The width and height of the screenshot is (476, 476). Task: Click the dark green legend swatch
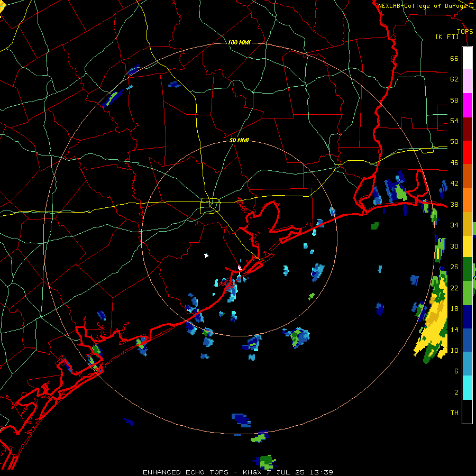(467, 269)
